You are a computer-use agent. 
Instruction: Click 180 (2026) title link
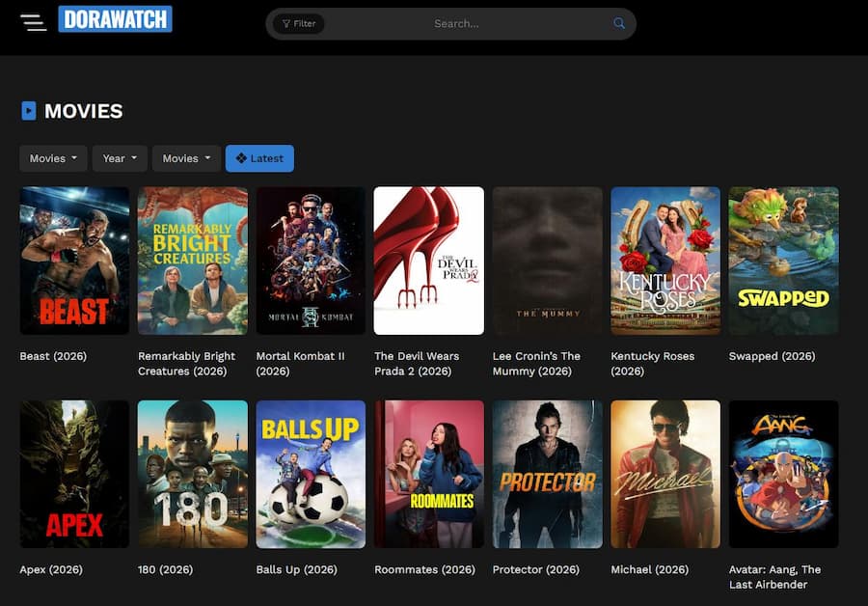coord(166,569)
